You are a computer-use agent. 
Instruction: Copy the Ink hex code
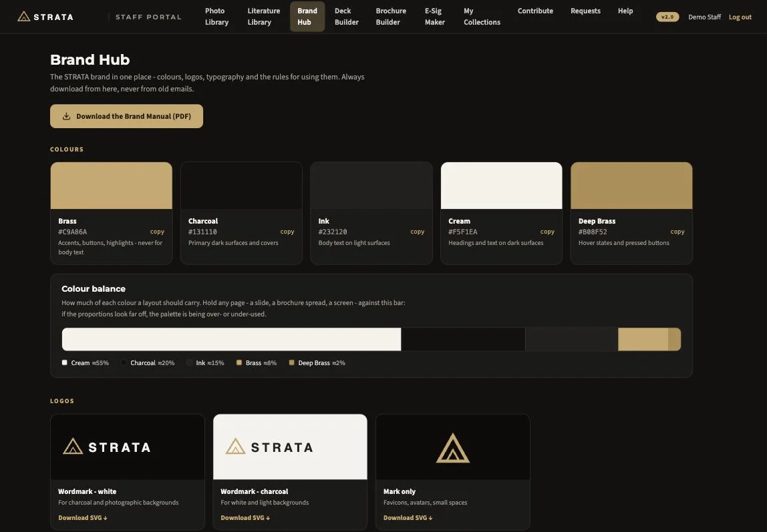[x=418, y=232]
